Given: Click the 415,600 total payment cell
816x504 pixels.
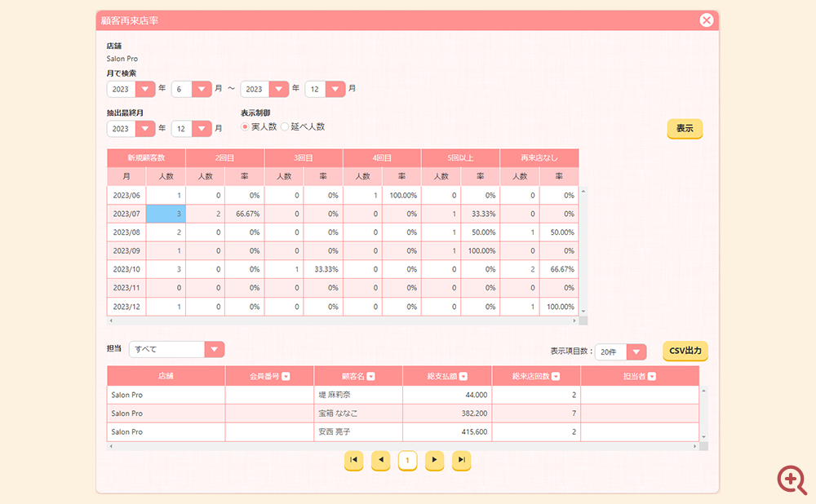Looking at the screenshot, I should 447,431.
